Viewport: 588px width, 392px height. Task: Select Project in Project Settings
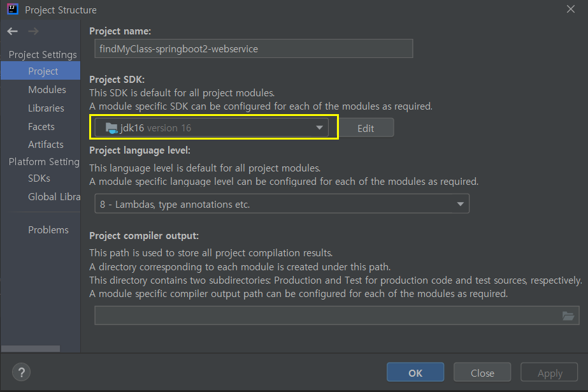pos(41,71)
